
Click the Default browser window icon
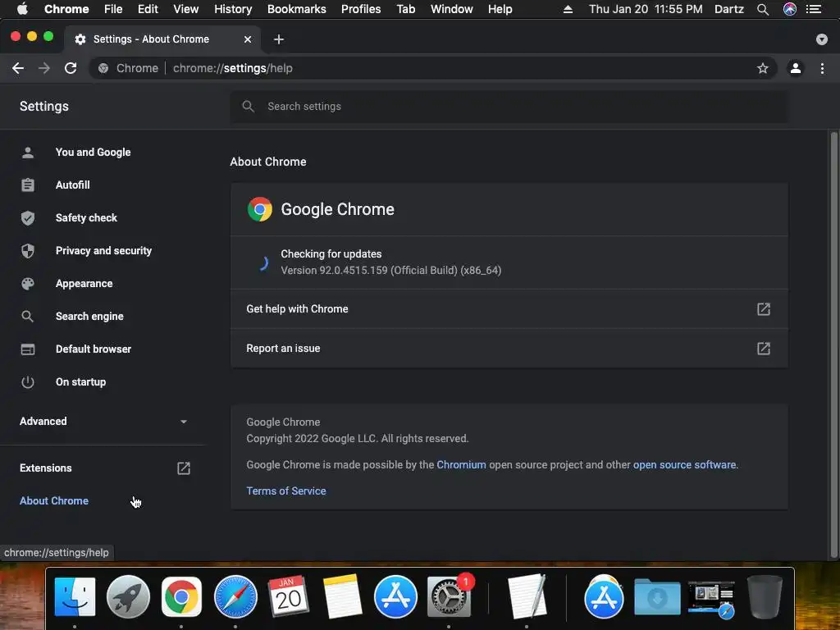pyautogui.click(x=28, y=349)
